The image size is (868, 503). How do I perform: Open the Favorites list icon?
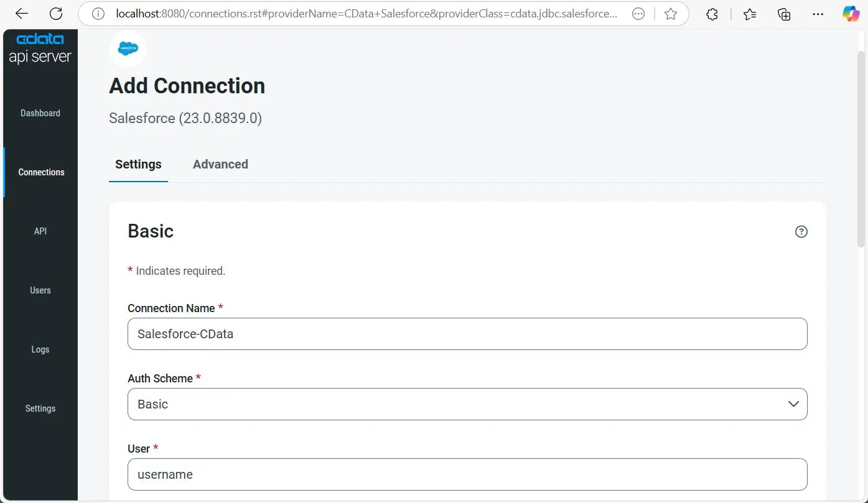(x=750, y=14)
